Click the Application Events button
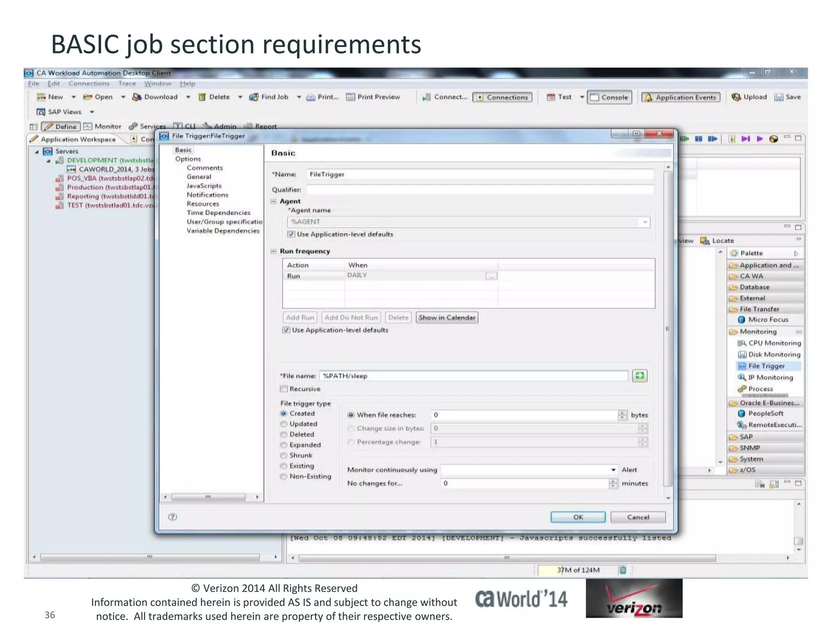 681,98
